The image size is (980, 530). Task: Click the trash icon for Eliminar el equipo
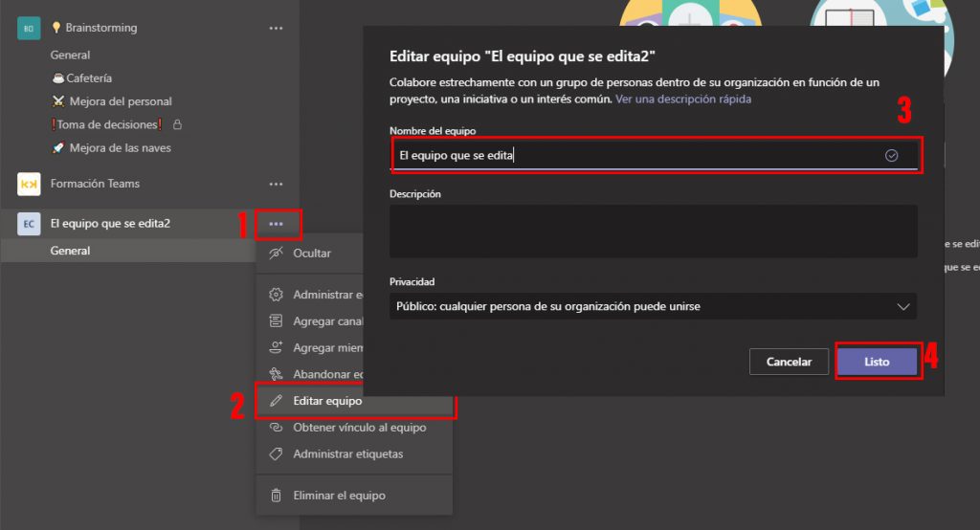276,496
